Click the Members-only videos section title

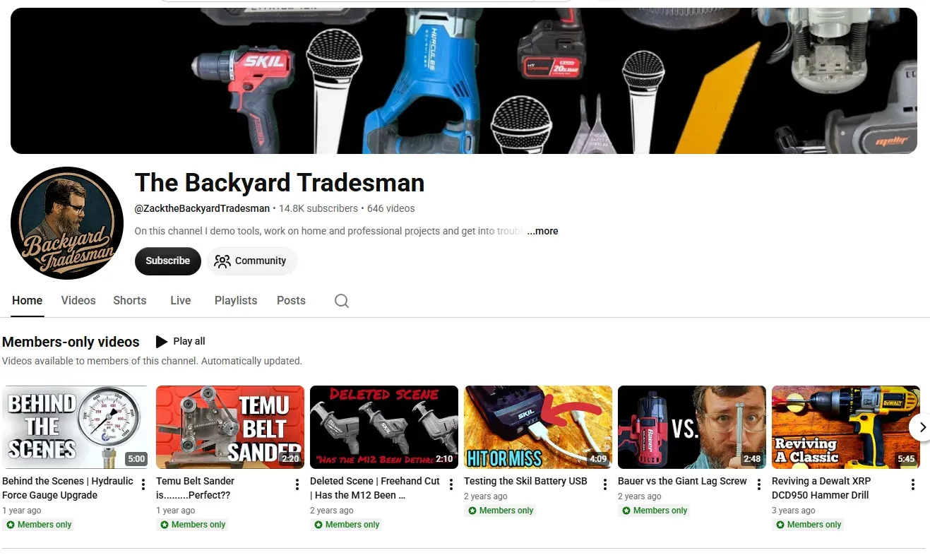click(71, 342)
